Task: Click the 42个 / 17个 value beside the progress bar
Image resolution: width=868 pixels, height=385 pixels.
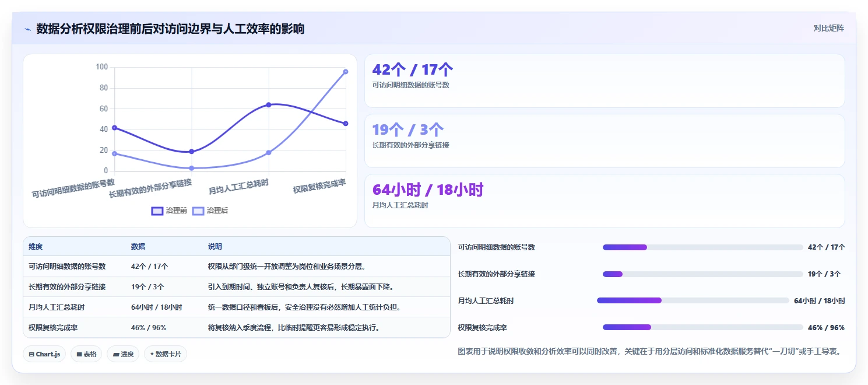Action: 826,247
